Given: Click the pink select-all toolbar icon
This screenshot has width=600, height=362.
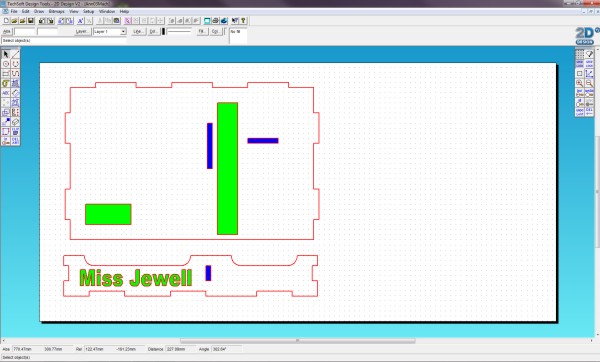Looking at the screenshot, I should tap(127, 21).
